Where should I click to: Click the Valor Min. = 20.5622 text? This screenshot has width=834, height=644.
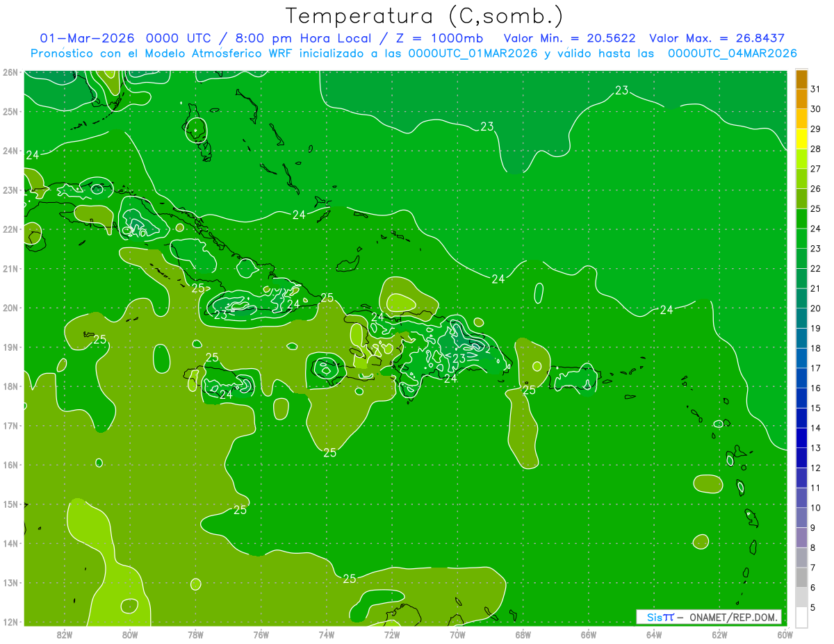click(569, 38)
